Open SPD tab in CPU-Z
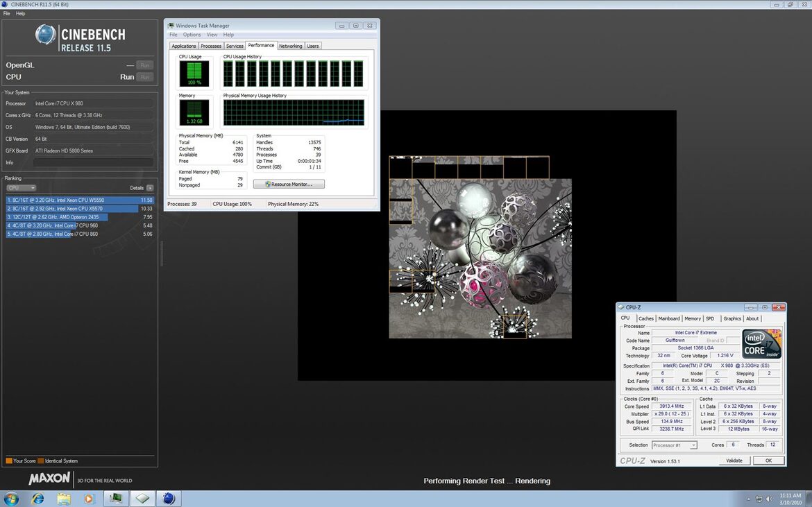This screenshot has width=812, height=507. coord(710,318)
